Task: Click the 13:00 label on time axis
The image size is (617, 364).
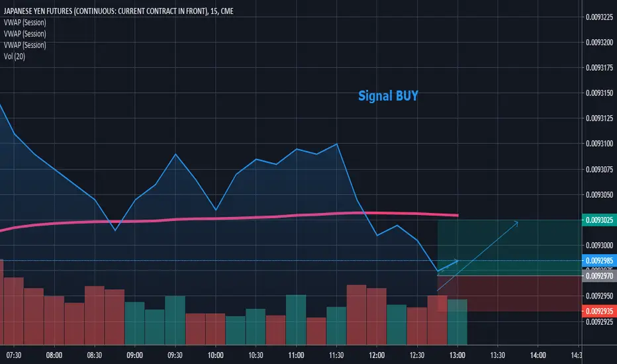Action: [x=457, y=355]
